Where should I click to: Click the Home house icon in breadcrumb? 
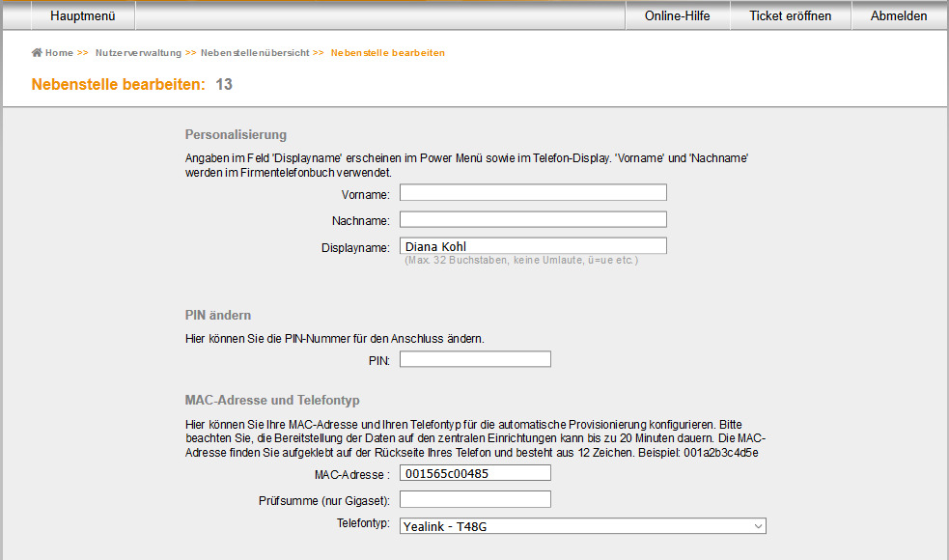(37, 53)
